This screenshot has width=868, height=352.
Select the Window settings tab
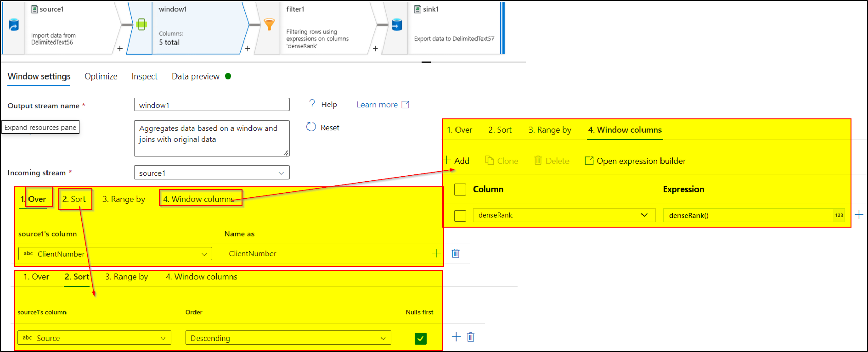pos(39,76)
